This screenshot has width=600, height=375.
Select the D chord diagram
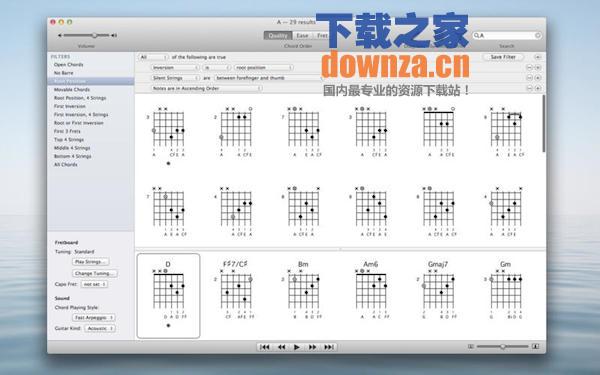point(168,296)
